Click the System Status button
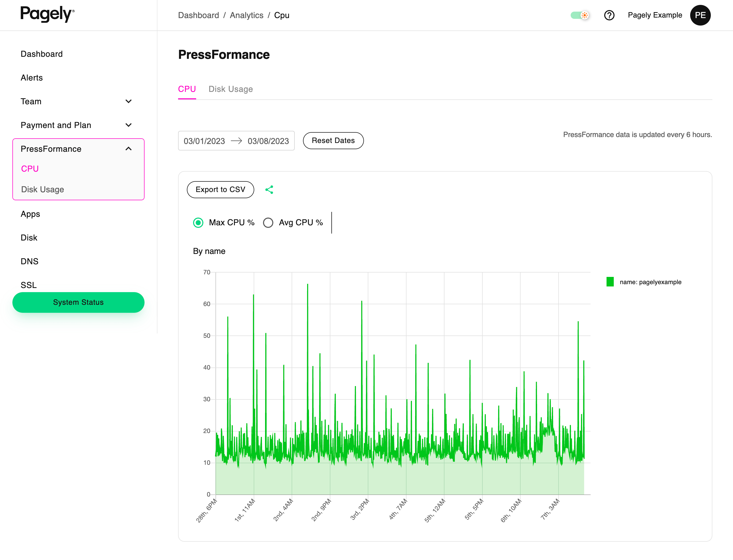Viewport: 733px width, 560px height. point(78,302)
